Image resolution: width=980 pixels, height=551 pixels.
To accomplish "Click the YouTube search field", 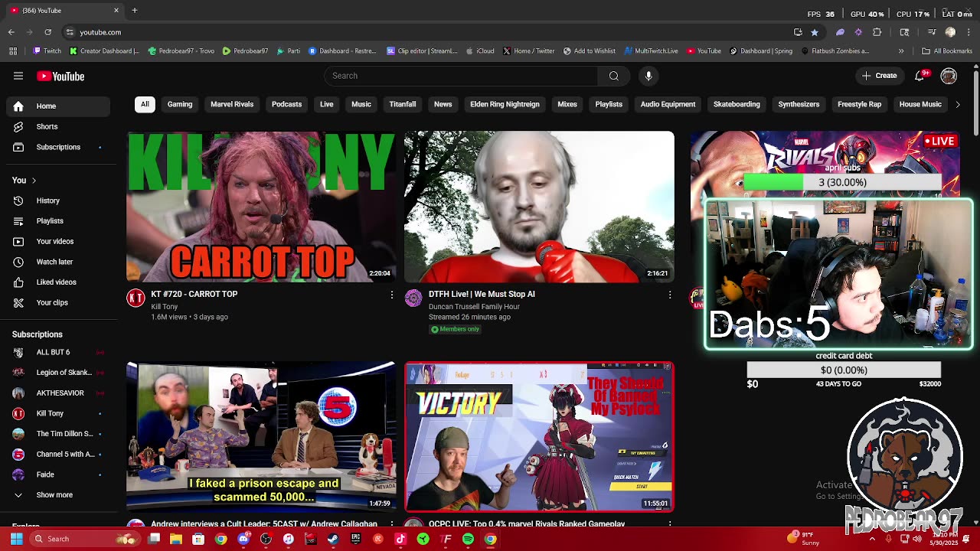I will point(461,76).
